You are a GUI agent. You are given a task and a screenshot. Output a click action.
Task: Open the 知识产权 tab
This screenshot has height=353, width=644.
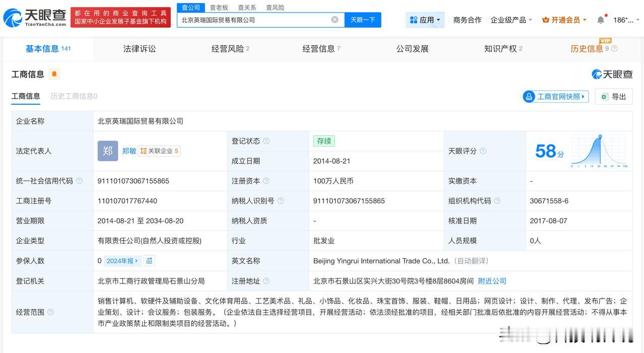(x=503, y=49)
